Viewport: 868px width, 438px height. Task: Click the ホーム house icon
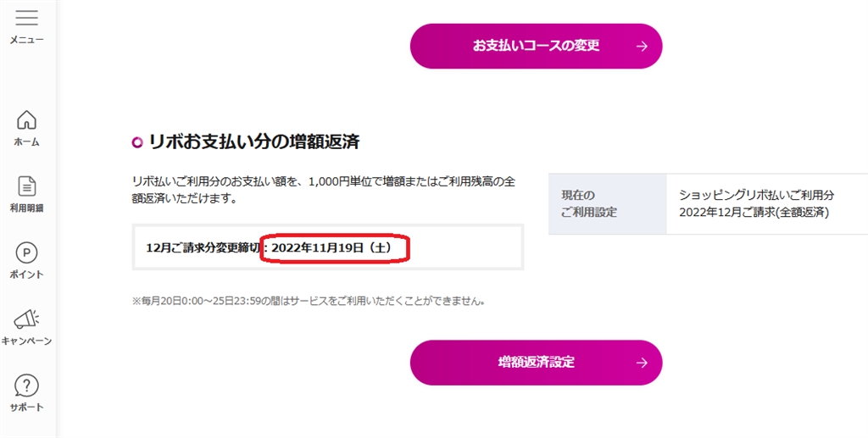[27, 120]
